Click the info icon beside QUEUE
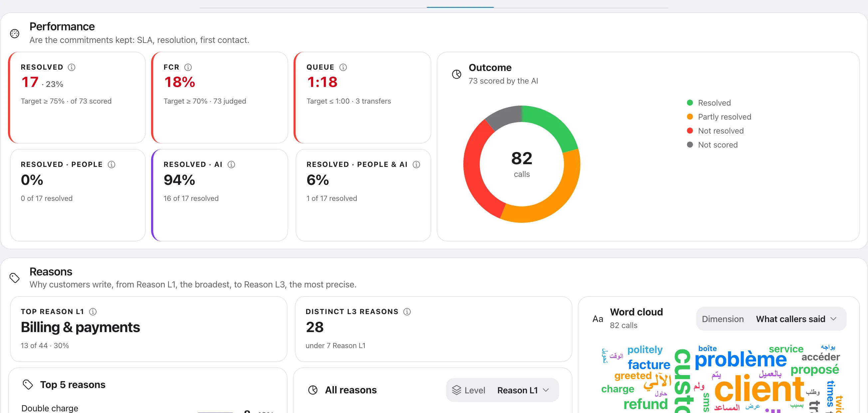Screen dimensions: 868x413 (x=343, y=67)
